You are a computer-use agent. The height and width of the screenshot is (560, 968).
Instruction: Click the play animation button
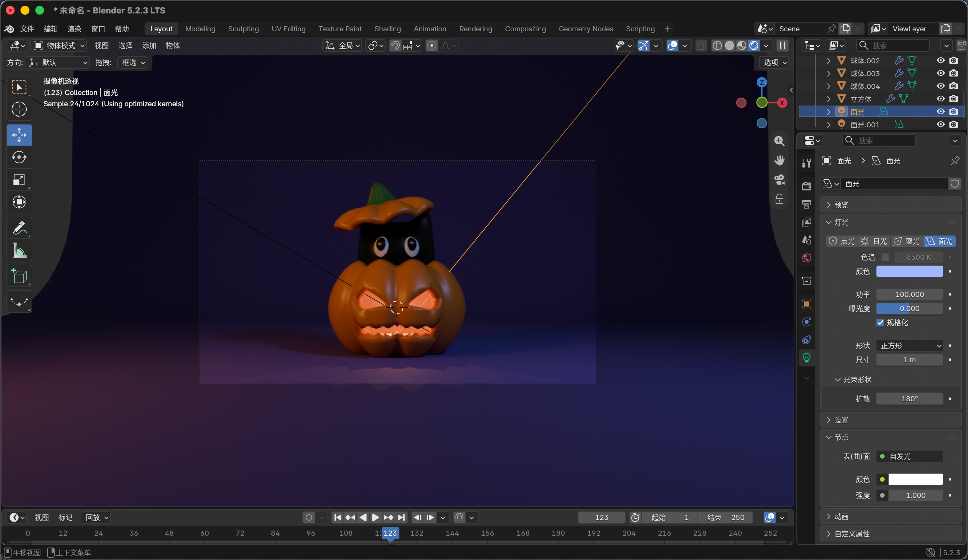(375, 517)
